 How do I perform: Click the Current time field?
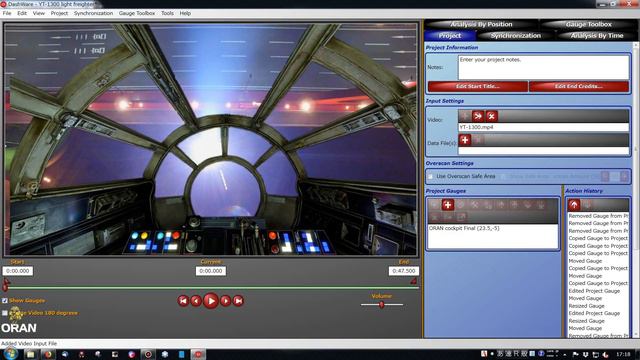click(211, 271)
